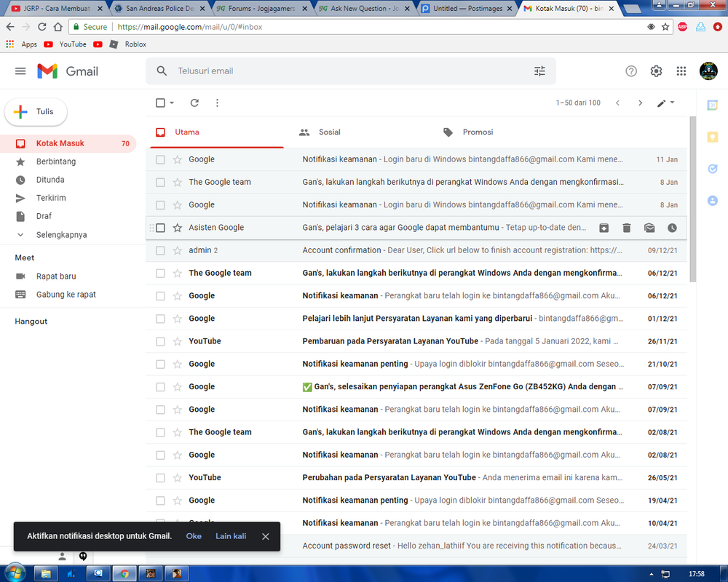Screen dimensions: 728x582
Task: Open search filter options icon
Action: pyautogui.click(x=539, y=71)
